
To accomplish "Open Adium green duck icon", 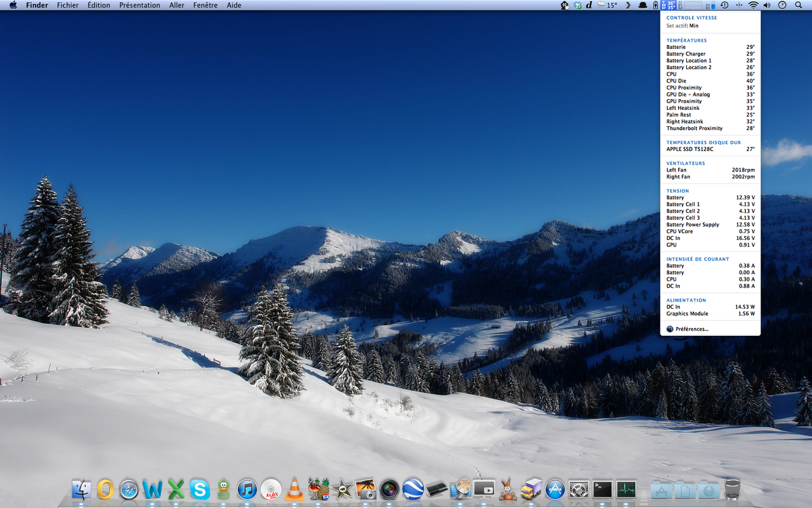I will pos(223,489).
